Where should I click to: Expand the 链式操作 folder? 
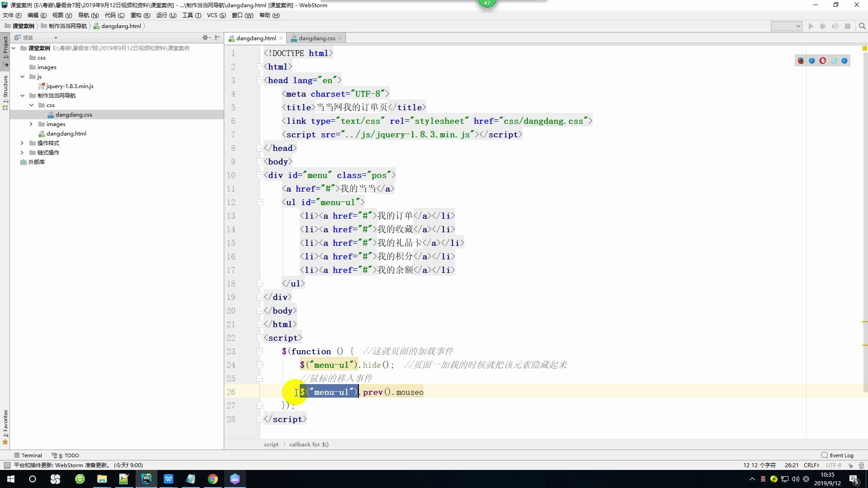22,152
